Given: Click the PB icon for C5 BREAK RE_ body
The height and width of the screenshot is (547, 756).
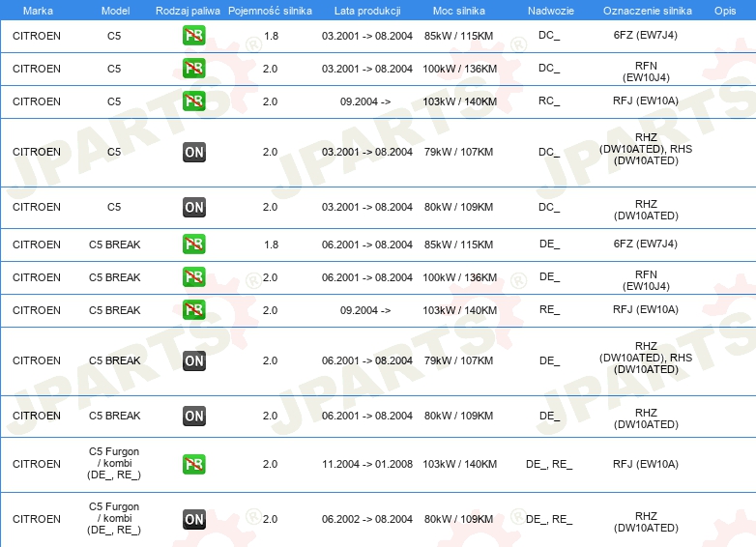Looking at the screenshot, I should tap(193, 310).
